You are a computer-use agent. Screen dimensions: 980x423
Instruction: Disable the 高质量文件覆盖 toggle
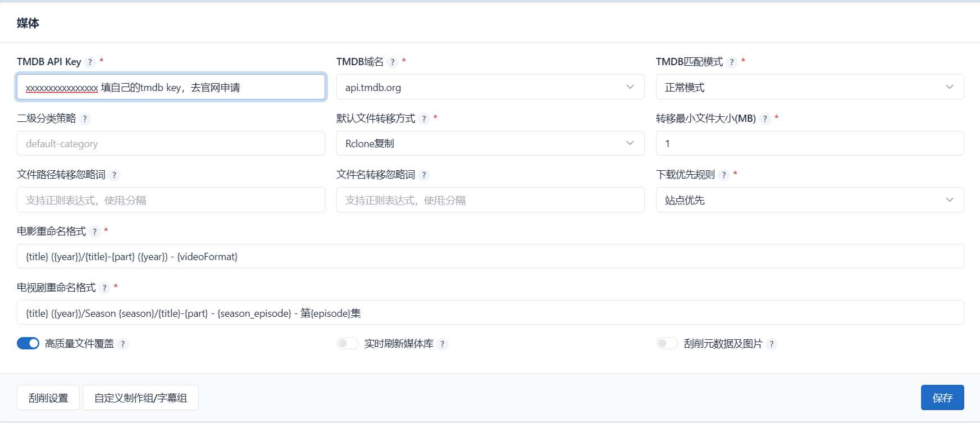(28, 344)
